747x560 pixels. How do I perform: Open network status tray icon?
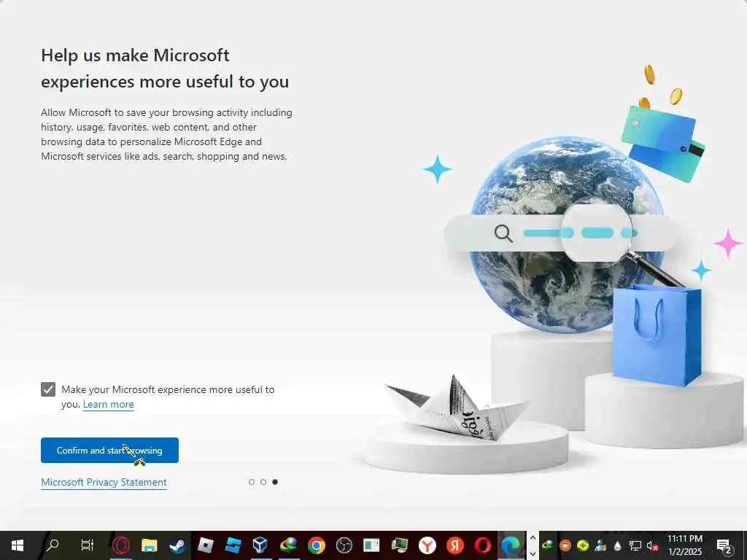pos(635,545)
